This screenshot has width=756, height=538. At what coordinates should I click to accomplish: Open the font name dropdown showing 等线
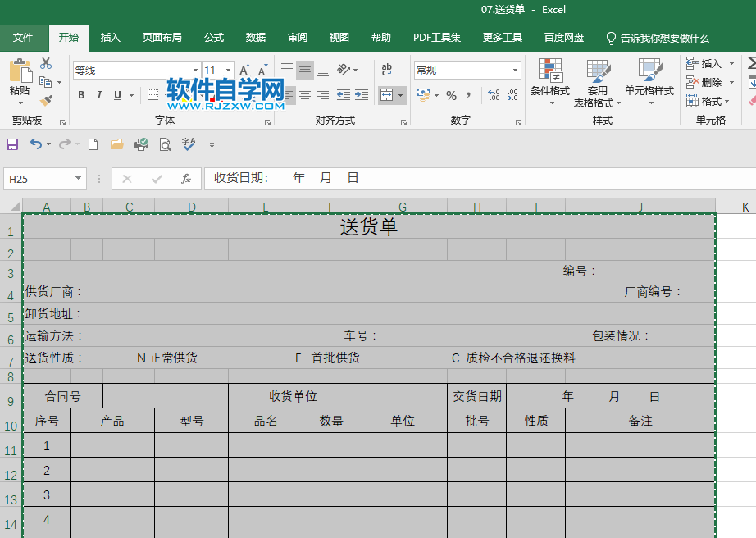coord(195,70)
